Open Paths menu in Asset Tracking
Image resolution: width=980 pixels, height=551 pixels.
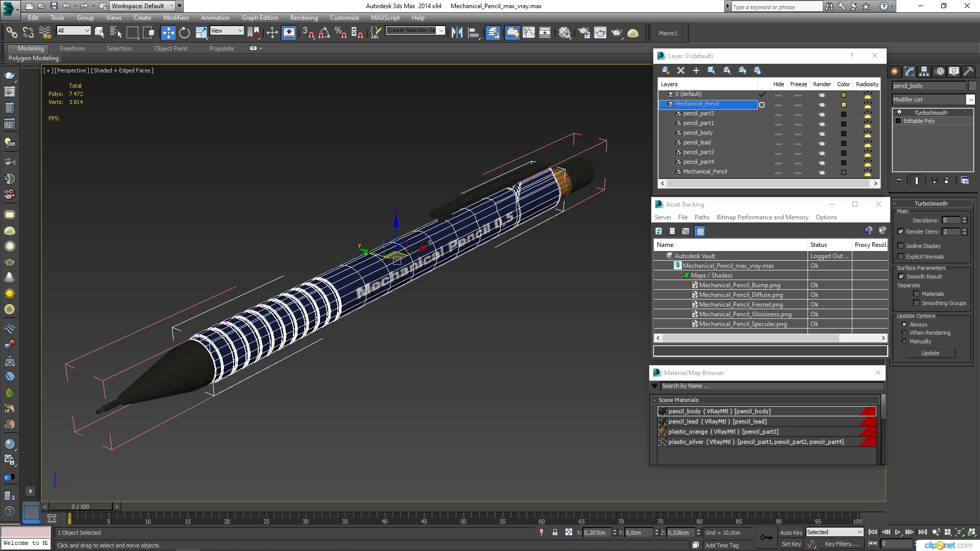702,217
